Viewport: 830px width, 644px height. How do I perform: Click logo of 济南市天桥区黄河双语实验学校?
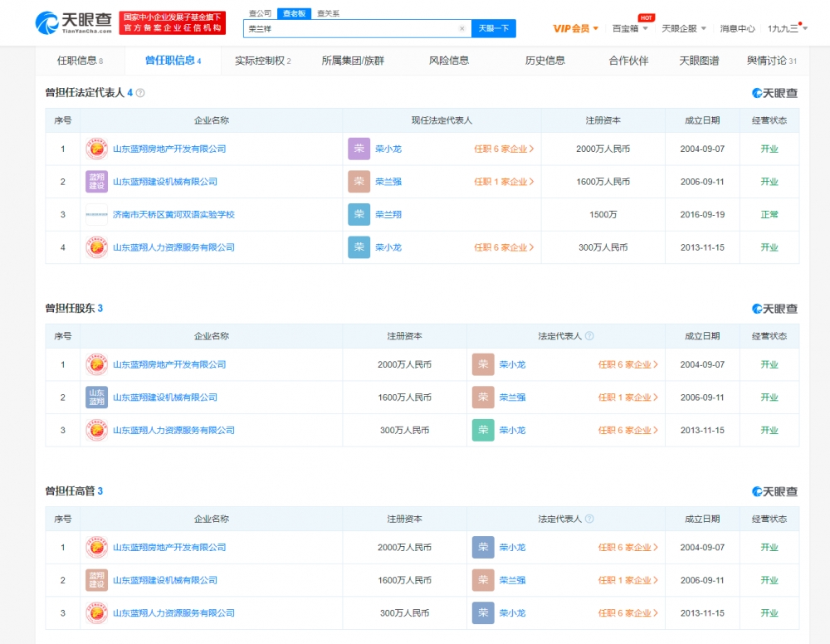click(97, 214)
